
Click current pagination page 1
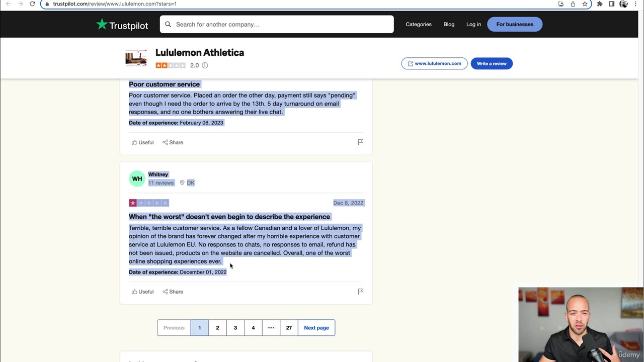click(199, 328)
